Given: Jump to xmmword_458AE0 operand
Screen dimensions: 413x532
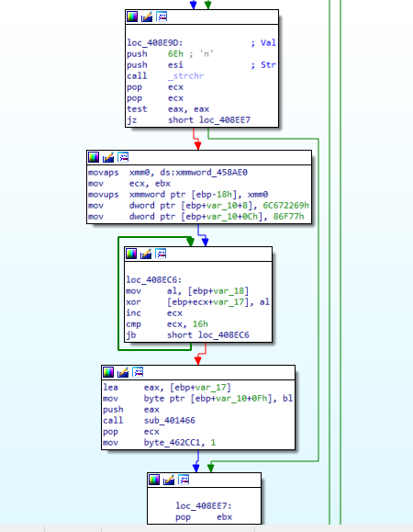Looking at the screenshot, I should [x=211, y=173].
